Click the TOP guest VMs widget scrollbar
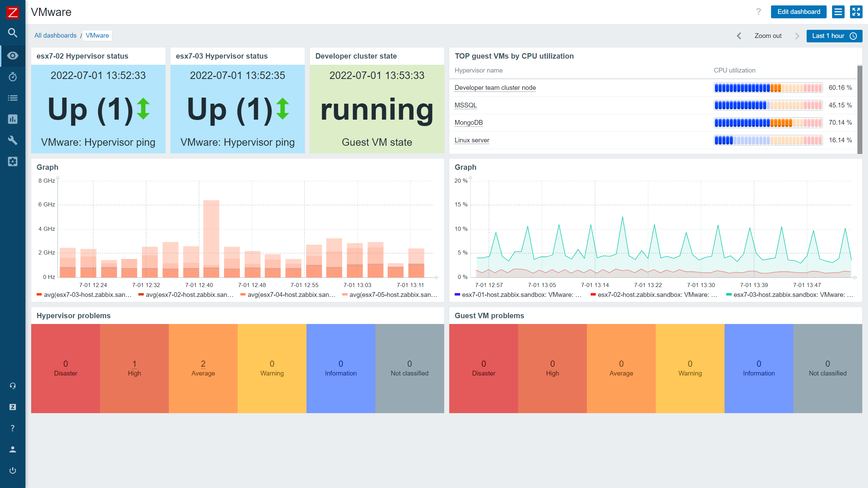868x488 pixels. (x=860, y=109)
